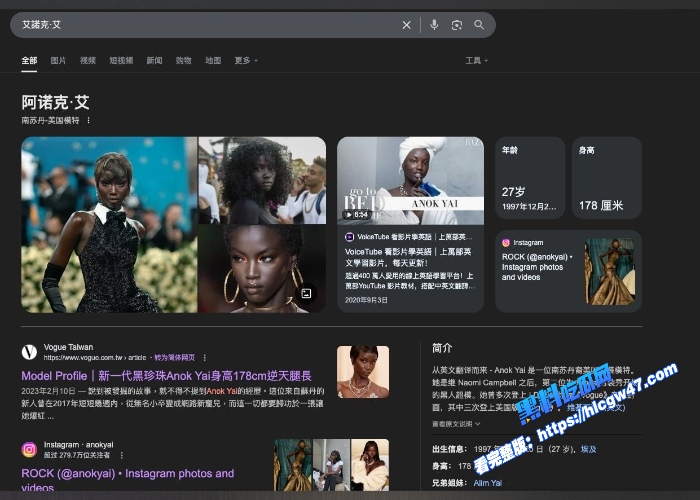This screenshot has width=700, height=500.
Task: Open the Vogue result portrait thumbnail
Action: [x=363, y=372]
